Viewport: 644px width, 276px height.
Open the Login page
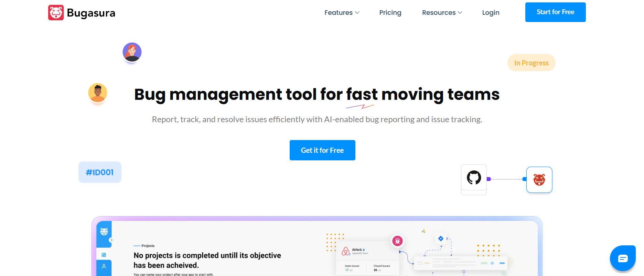pyautogui.click(x=491, y=13)
